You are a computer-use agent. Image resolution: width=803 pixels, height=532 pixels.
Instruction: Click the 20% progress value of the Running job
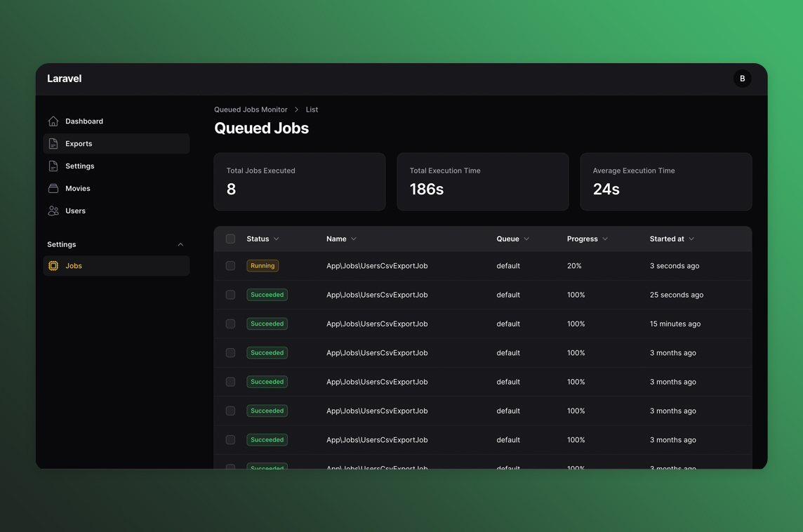[x=576, y=266]
